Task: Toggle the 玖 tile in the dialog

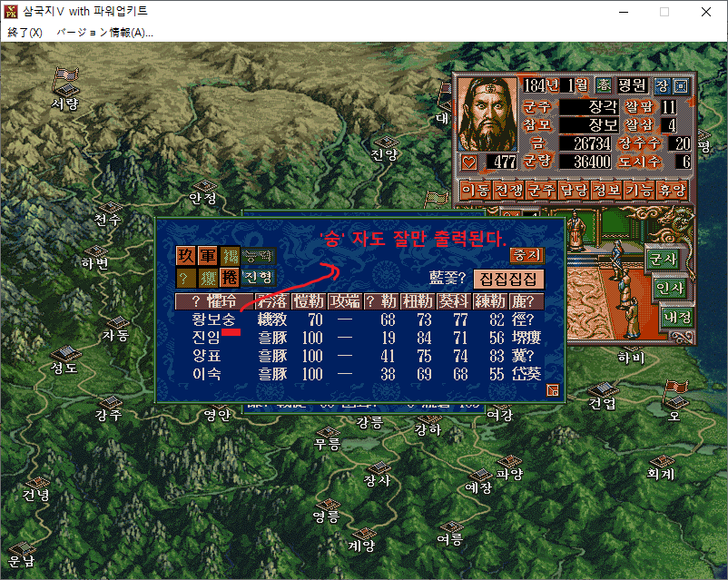Action: (x=186, y=255)
